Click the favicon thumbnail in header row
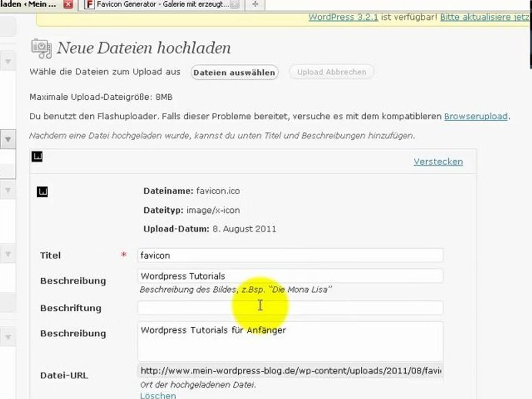This screenshot has height=399, width=532. [x=37, y=157]
